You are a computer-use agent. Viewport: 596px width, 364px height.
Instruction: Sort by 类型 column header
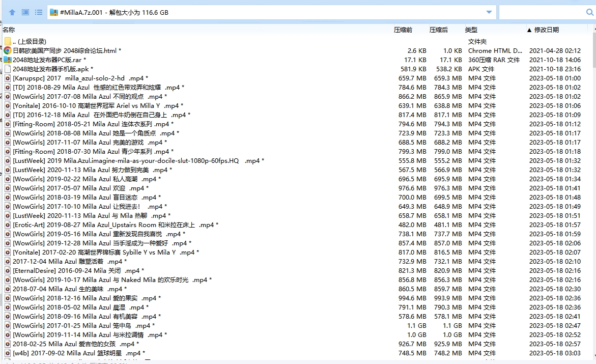471,30
